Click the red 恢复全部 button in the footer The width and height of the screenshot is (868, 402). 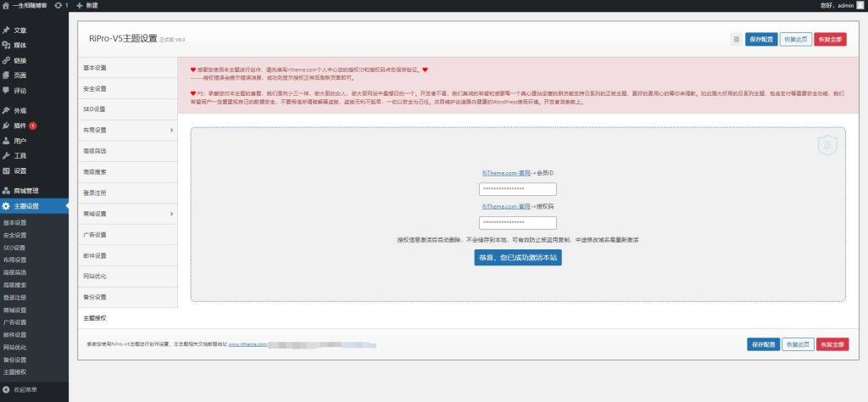click(832, 344)
